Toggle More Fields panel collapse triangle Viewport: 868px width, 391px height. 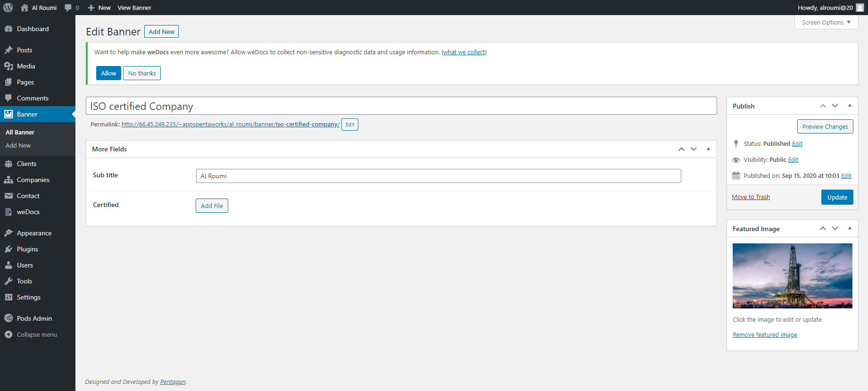click(x=708, y=149)
